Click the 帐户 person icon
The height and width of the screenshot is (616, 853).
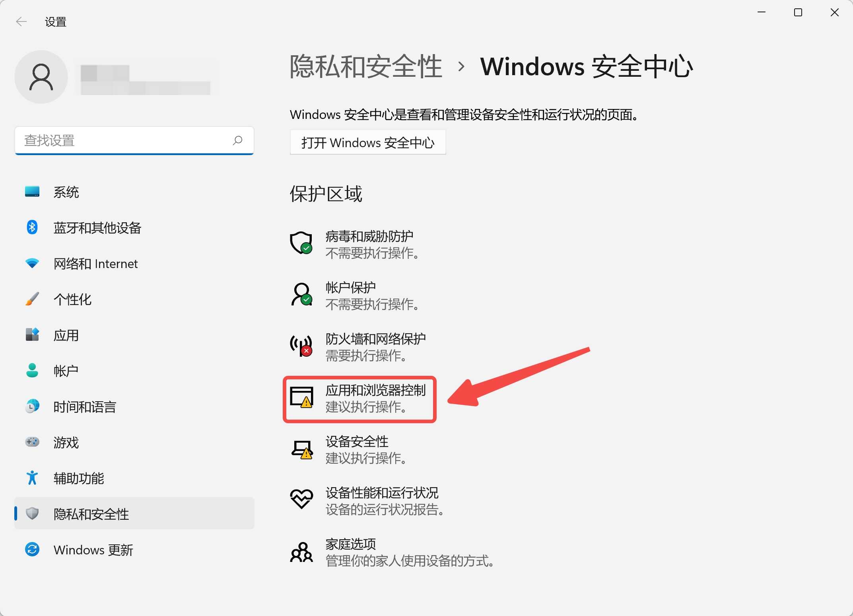point(32,371)
